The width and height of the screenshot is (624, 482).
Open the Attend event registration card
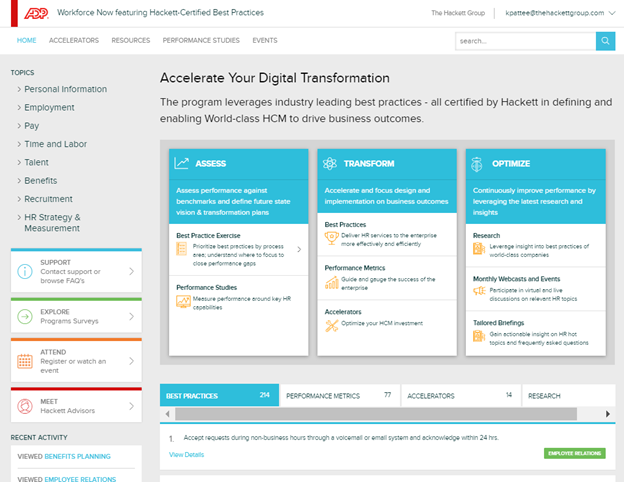pos(76,361)
